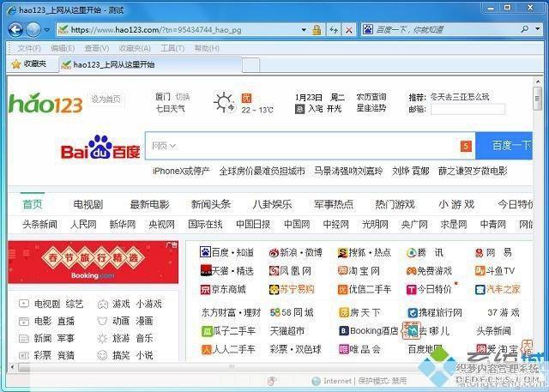
Task: Click the 游戏 gamepad icon in sidebar
Action: pos(103,304)
